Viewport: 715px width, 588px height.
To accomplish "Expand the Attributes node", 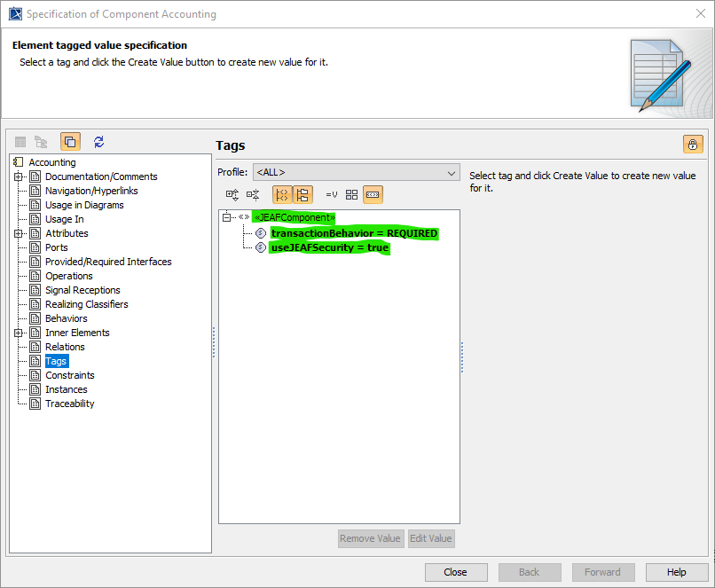I will click(18, 234).
